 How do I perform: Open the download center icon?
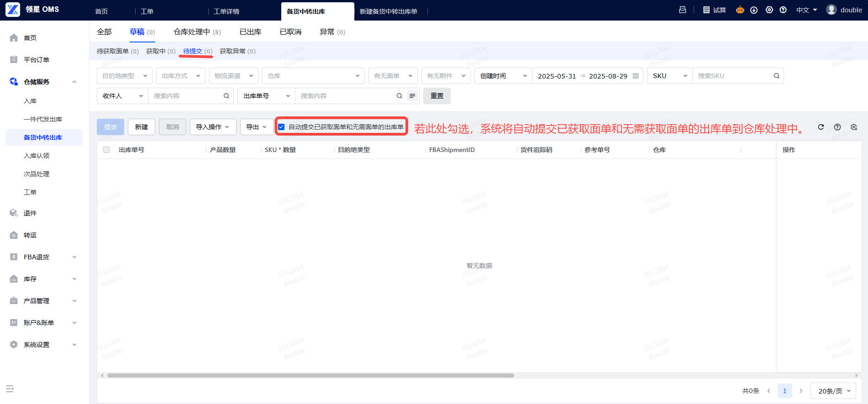[754, 10]
